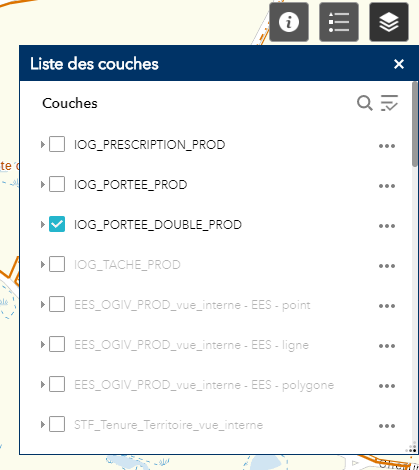Screen dimensions: 419x470
Task: Select the EES - ligne layer entry
Action: 191,345
